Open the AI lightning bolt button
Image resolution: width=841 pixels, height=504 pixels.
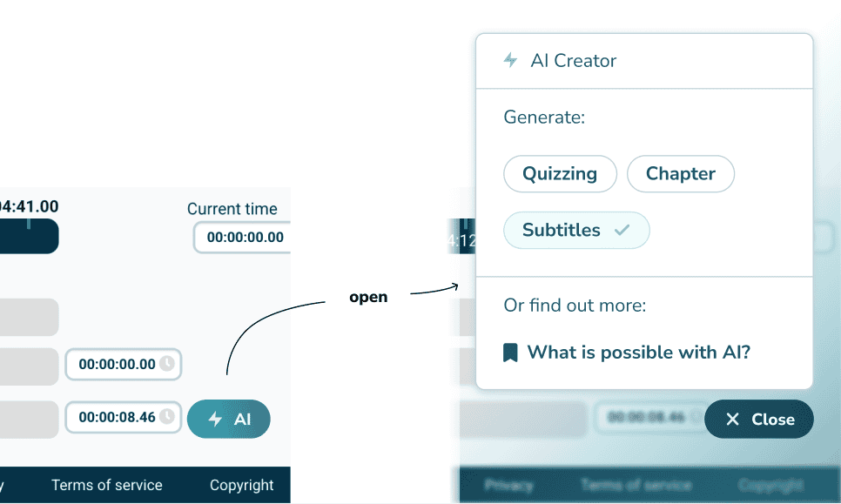228,420
